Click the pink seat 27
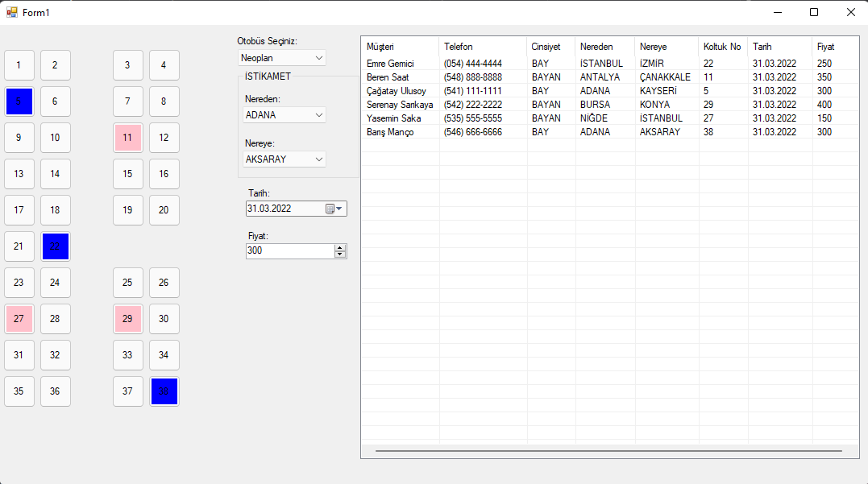This screenshot has width=868, height=484. click(x=19, y=319)
